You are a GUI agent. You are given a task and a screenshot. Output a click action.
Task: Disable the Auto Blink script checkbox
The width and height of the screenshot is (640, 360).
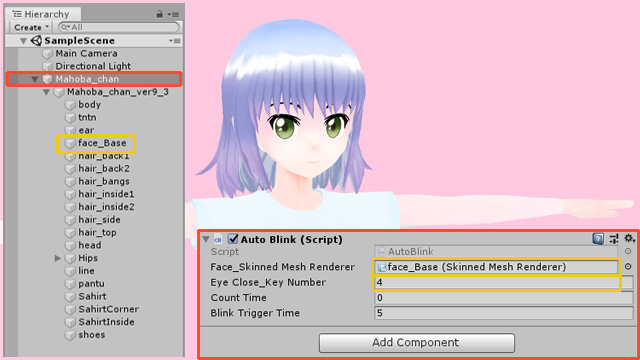pyautogui.click(x=233, y=239)
